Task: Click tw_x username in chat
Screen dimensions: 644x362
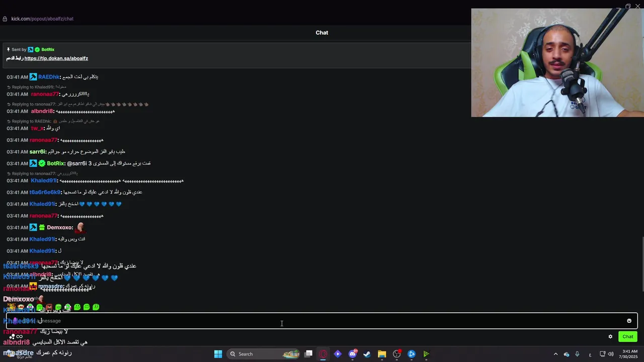Action: 37,128
